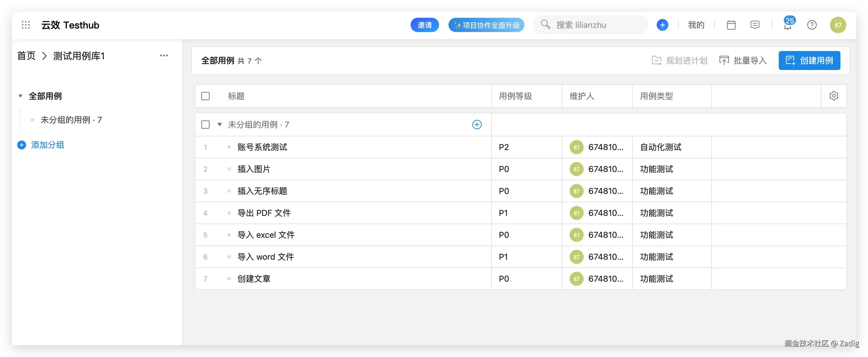Open test case 账号系统测试
This screenshot has width=868, height=357.
262,147
